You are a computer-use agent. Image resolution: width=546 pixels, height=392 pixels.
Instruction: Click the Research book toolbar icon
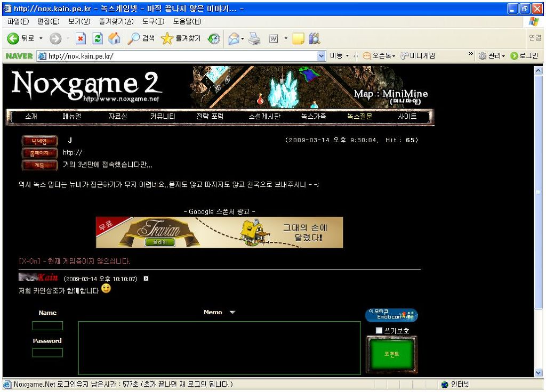click(314, 38)
